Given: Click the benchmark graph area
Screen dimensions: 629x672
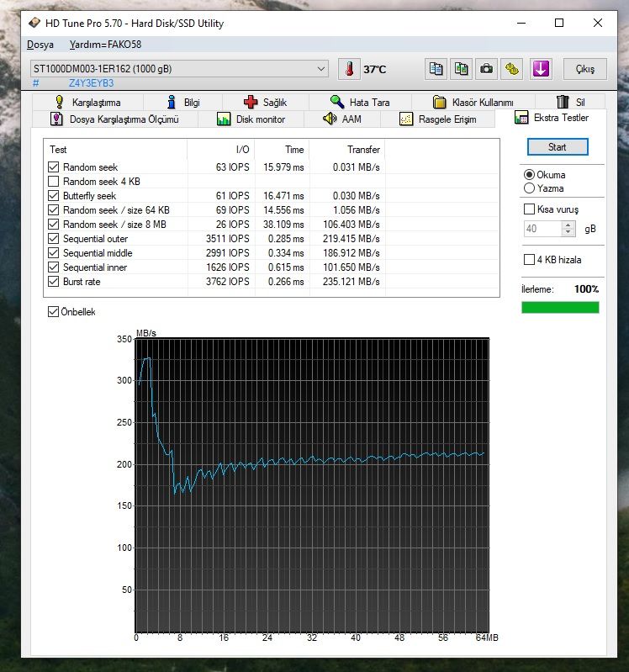Looking at the screenshot, I should click(312, 485).
